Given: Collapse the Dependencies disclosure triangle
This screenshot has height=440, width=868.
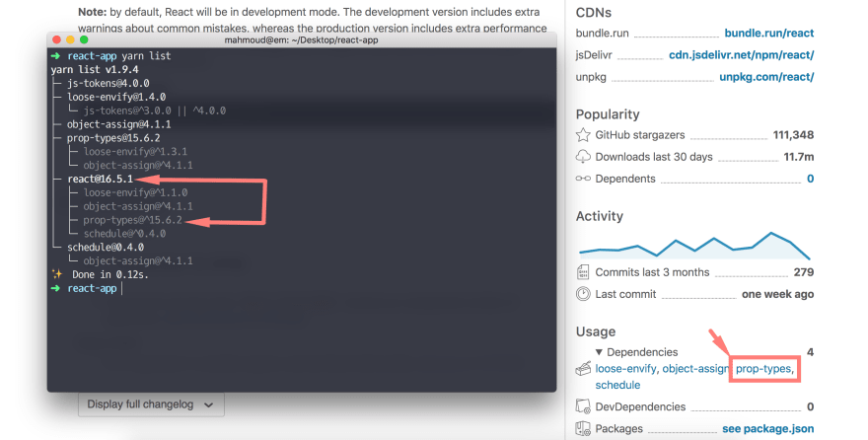Looking at the screenshot, I should coord(599,352).
